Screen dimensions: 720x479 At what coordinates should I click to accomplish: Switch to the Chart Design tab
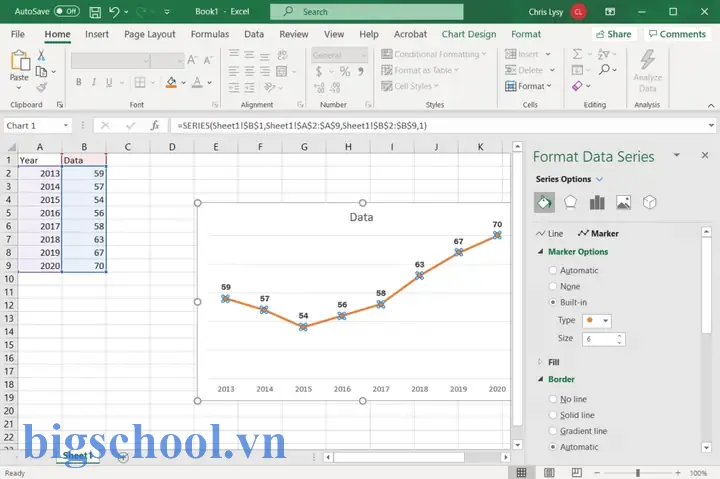pyautogui.click(x=469, y=34)
